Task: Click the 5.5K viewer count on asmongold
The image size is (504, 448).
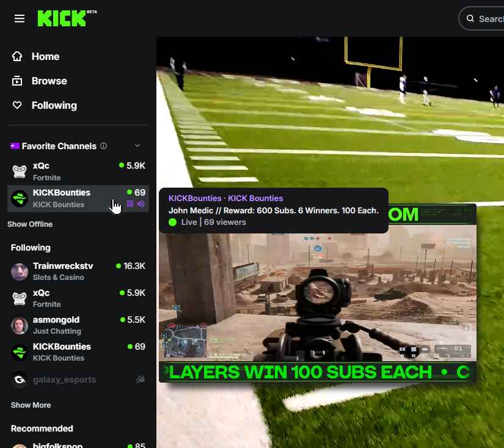Action: pos(136,320)
